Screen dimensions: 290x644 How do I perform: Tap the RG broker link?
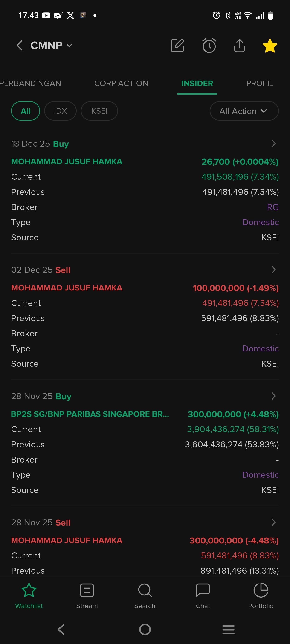pos(273,207)
